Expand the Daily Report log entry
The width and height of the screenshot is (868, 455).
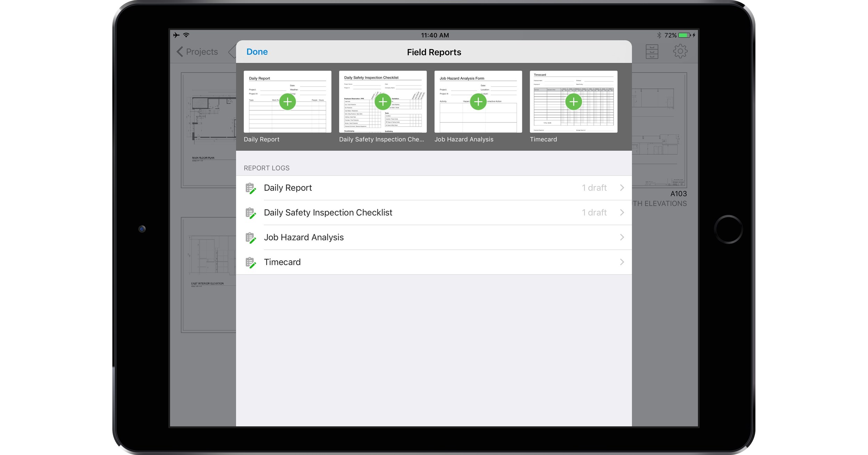[622, 188]
